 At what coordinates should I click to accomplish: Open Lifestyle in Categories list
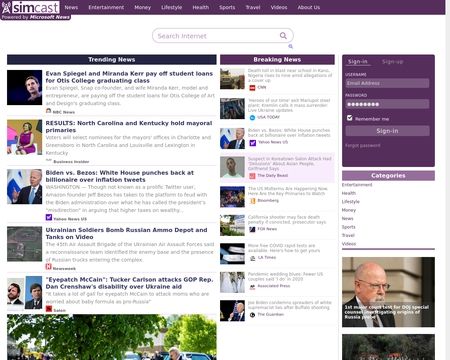point(351,202)
